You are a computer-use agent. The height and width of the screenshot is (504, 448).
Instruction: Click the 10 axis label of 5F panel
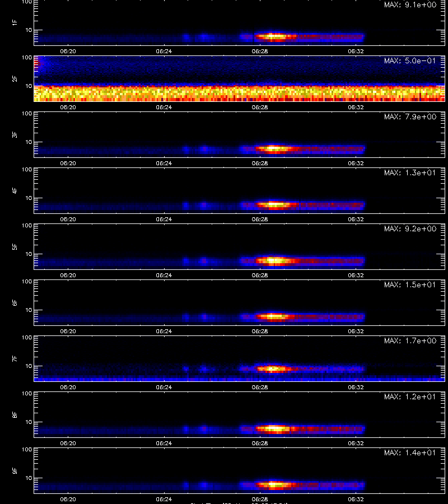tap(29, 254)
